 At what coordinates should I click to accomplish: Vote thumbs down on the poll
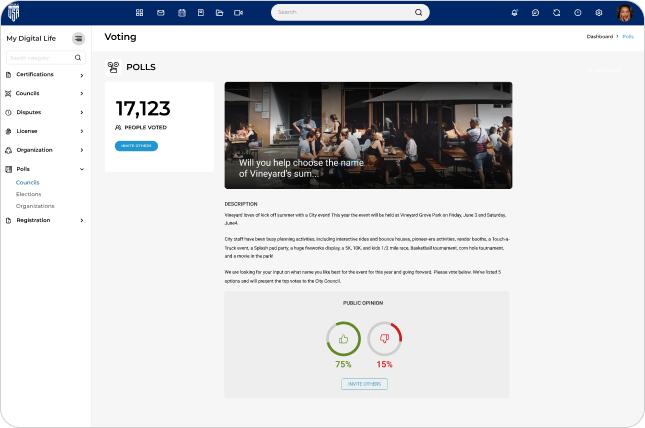coord(384,339)
